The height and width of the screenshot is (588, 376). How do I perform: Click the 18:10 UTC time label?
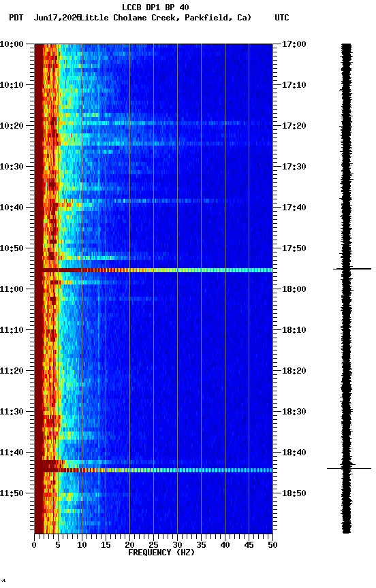pos(294,330)
